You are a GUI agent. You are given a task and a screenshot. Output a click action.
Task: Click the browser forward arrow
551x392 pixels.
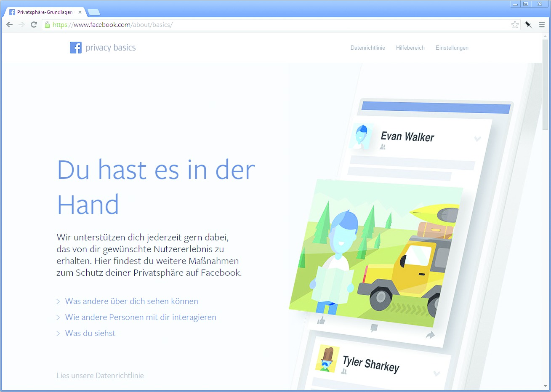(x=21, y=25)
